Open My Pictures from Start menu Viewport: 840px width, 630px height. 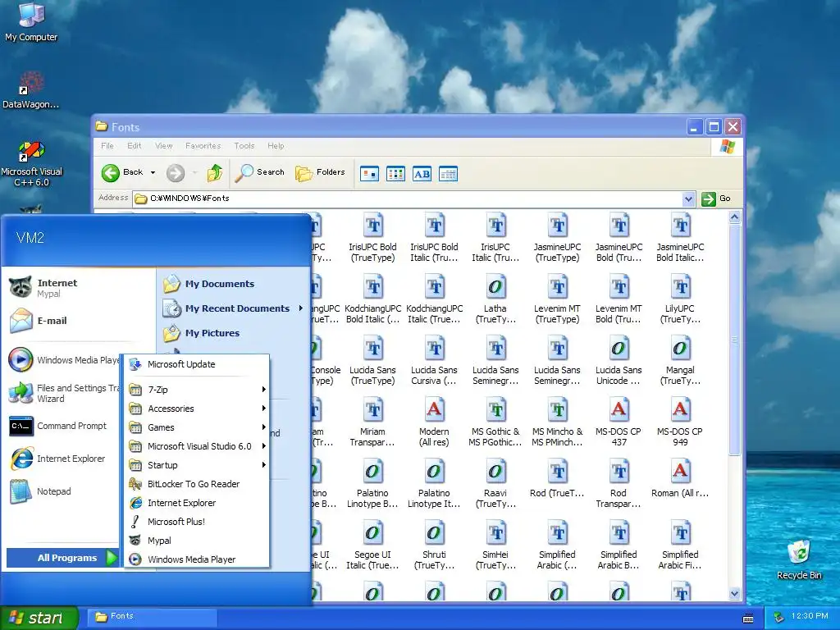[x=202, y=333]
